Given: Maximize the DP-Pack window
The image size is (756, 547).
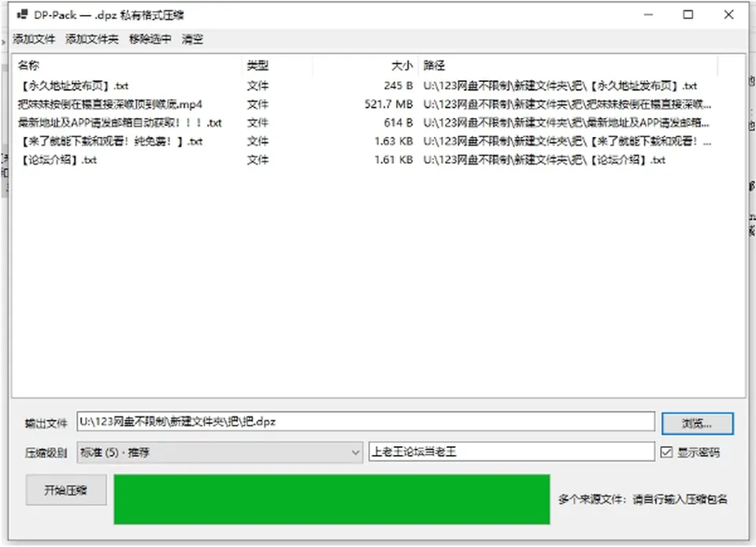Looking at the screenshot, I should [x=688, y=15].
